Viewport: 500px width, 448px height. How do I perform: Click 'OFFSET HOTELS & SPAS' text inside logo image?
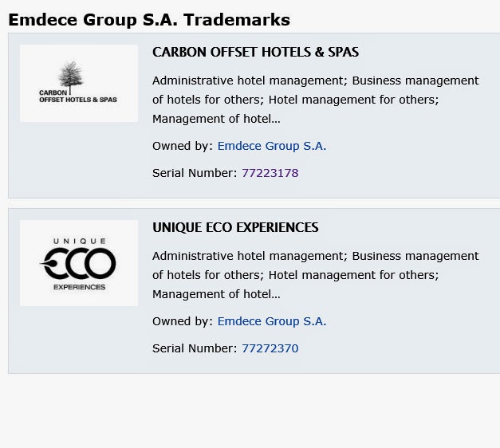point(78,100)
